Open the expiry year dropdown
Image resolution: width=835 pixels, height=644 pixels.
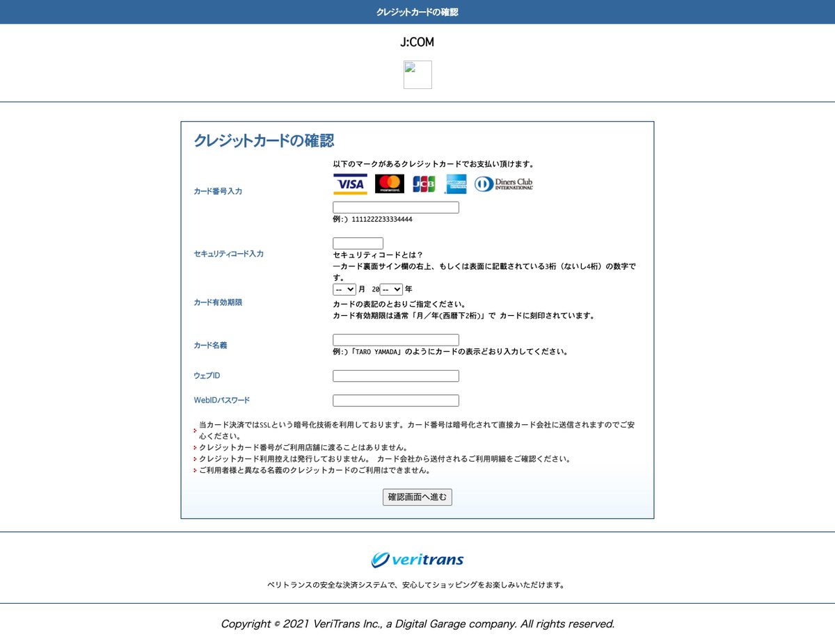click(x=391, y=289)
